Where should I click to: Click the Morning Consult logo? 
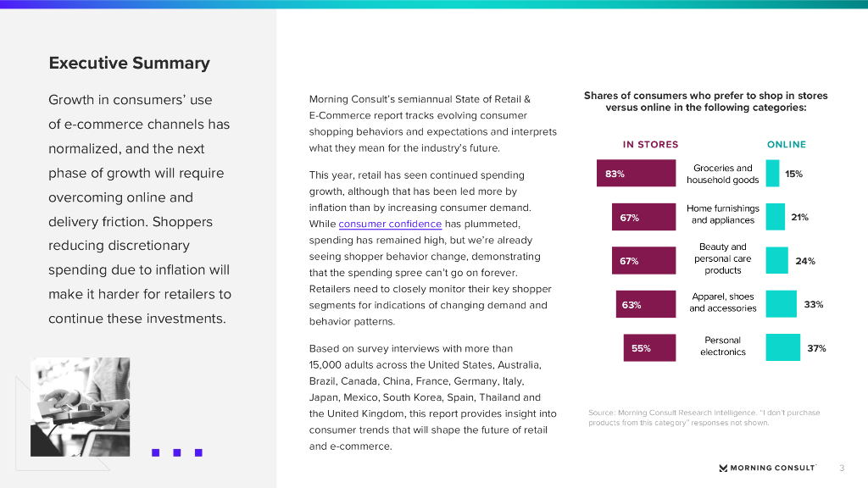point(766,468)
